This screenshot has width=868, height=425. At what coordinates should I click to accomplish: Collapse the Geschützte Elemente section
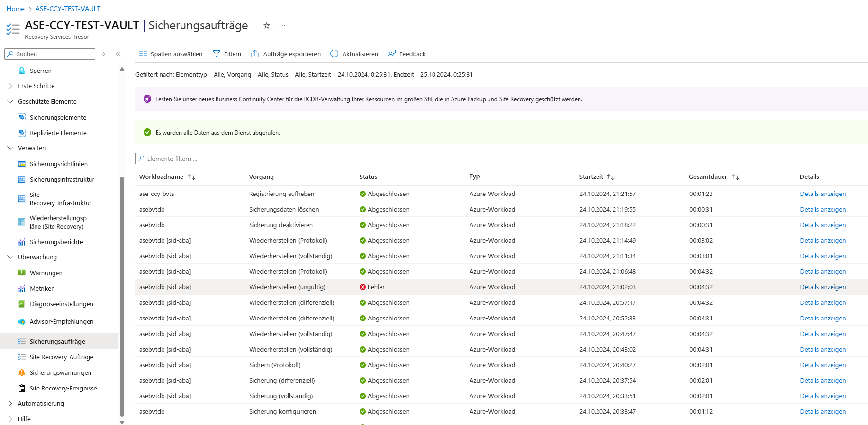click(x=10, y=102)
